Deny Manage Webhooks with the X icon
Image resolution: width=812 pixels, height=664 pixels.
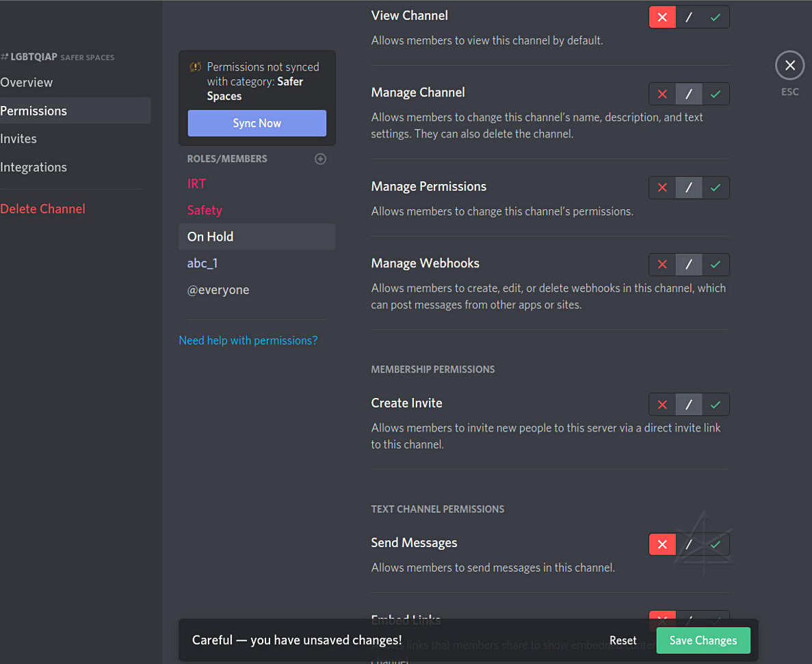point(662,264)
